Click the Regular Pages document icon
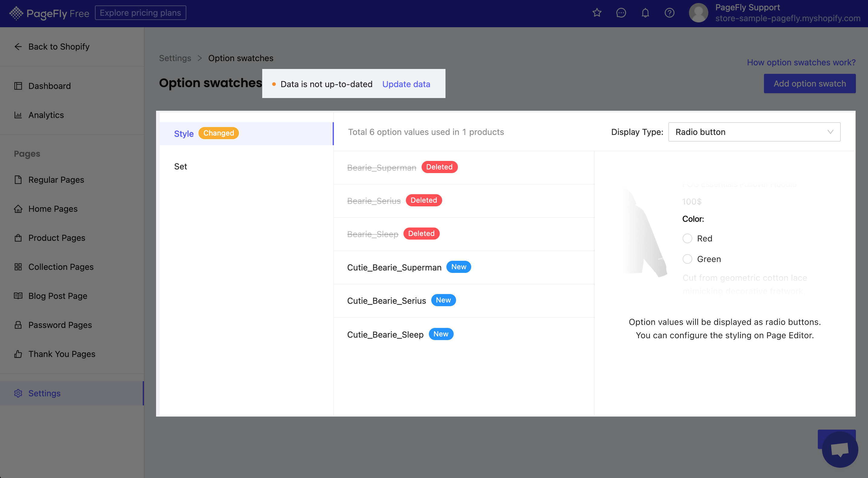 coord(18,180)
